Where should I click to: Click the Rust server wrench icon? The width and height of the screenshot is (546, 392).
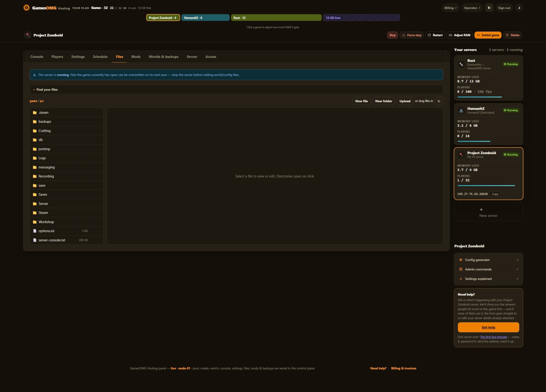461,64
